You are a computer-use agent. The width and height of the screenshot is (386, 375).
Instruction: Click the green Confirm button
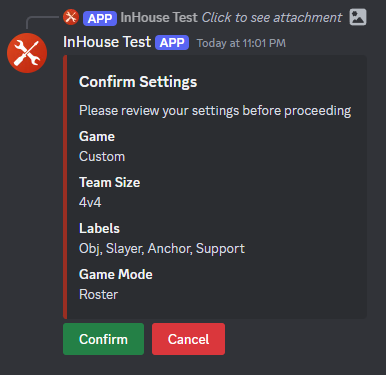click(x=103, y=339)
